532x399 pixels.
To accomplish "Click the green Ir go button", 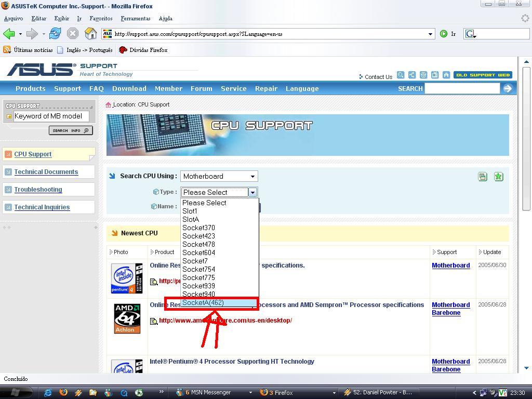I will point(444,34).
